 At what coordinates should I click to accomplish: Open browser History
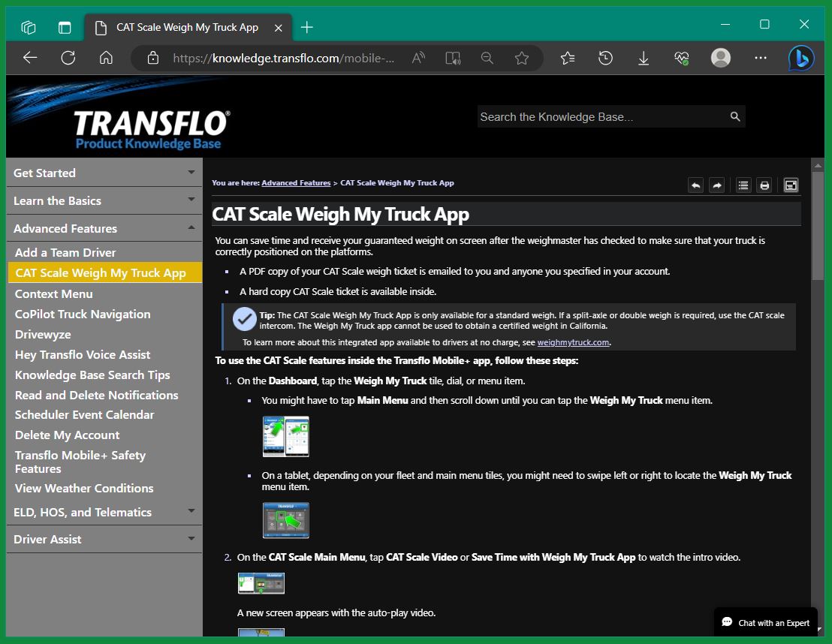(605, 58)
